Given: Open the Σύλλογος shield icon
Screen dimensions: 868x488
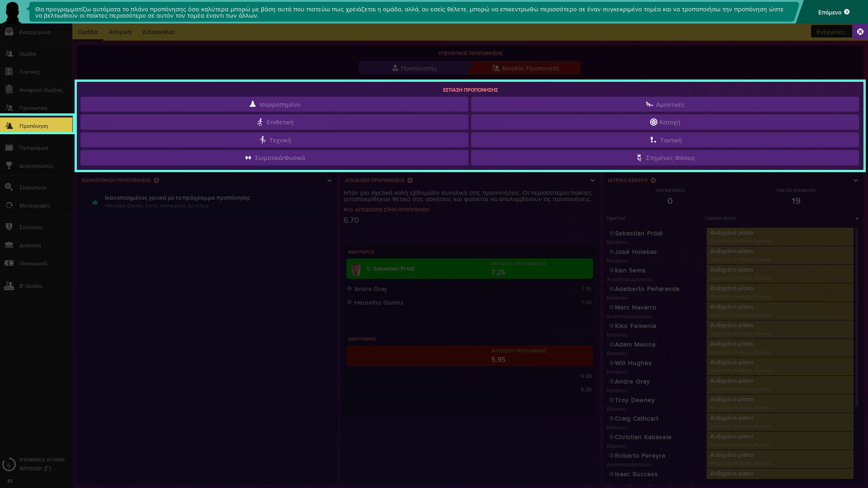Looking at the screenshot, I should 9,227.
